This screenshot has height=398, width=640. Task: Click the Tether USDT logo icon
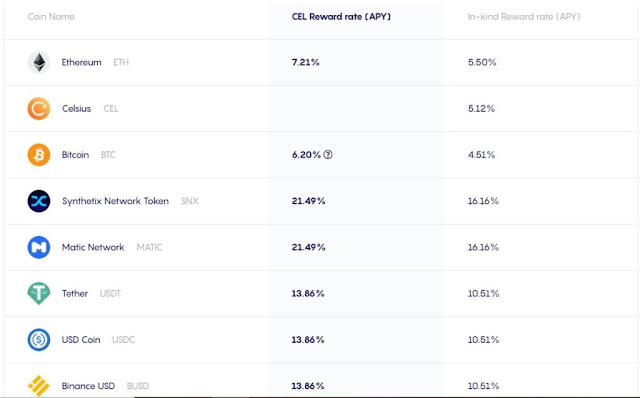[x=39, y=293]
